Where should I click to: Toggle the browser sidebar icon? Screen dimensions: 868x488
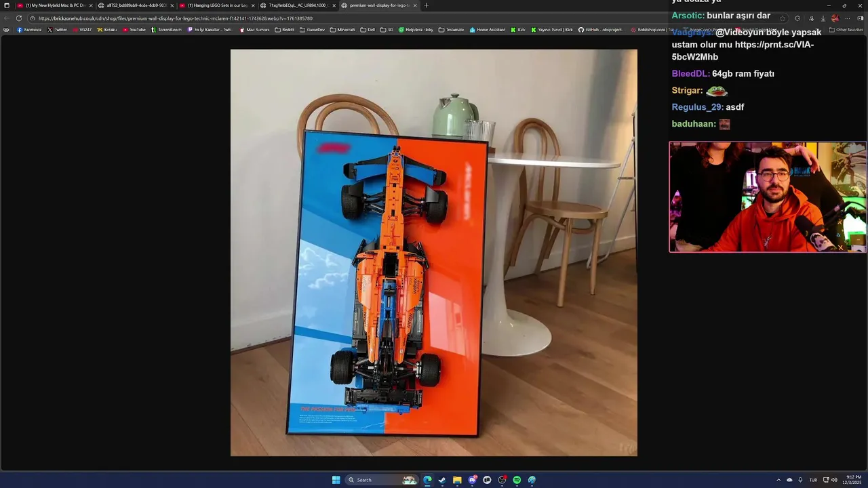[x=861, y=18]
